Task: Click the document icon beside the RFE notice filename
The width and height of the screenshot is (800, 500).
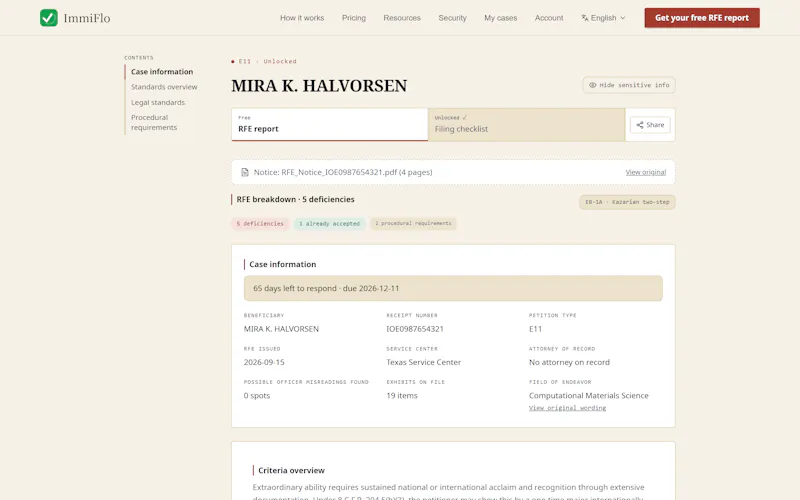Action: tap(245, 172)
